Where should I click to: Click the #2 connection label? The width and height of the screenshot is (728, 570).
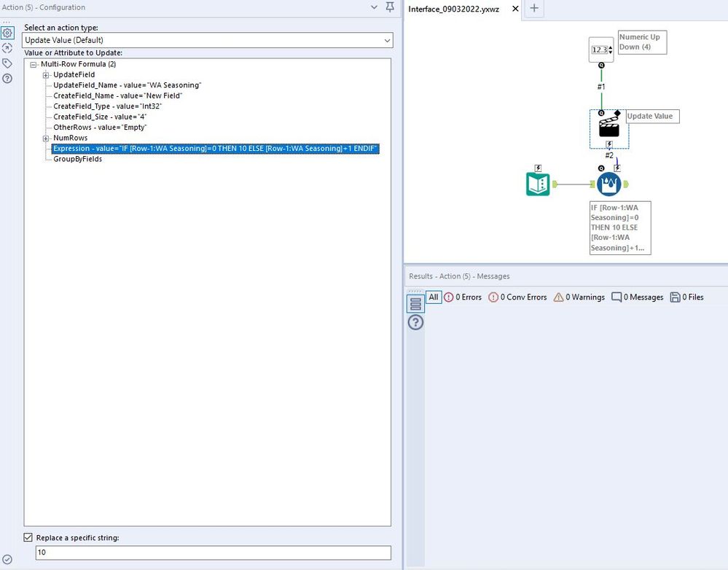click(x=609, y=155)
